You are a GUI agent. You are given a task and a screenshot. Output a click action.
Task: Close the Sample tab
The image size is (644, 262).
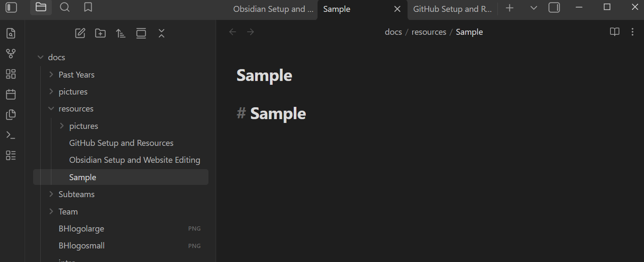[397, 9]
